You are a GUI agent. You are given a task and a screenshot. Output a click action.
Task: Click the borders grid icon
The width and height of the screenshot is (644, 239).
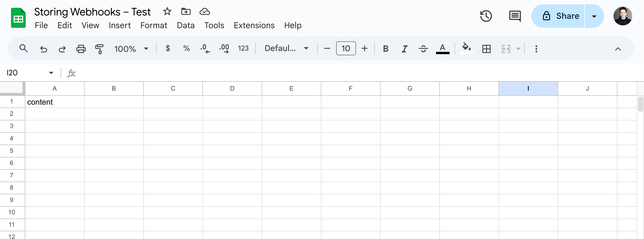pos(486,49)
